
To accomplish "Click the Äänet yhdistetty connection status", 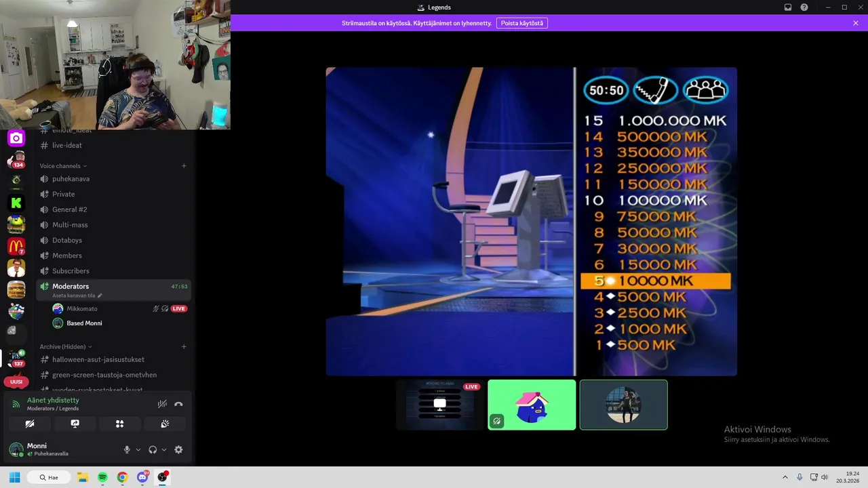I will coord(53,401).
